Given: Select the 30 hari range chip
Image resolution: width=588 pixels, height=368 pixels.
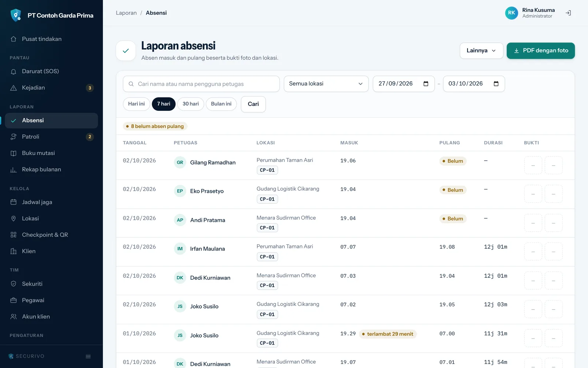Looking at the screenshot, I should point(191,104).
